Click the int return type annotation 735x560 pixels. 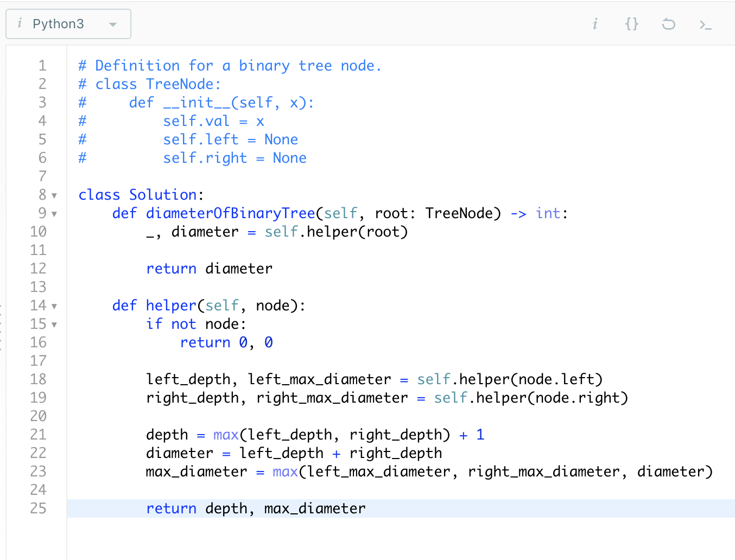548,213
